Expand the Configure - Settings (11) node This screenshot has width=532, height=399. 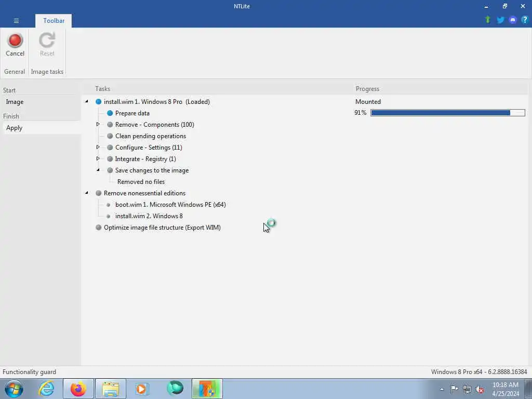(98, 147)
